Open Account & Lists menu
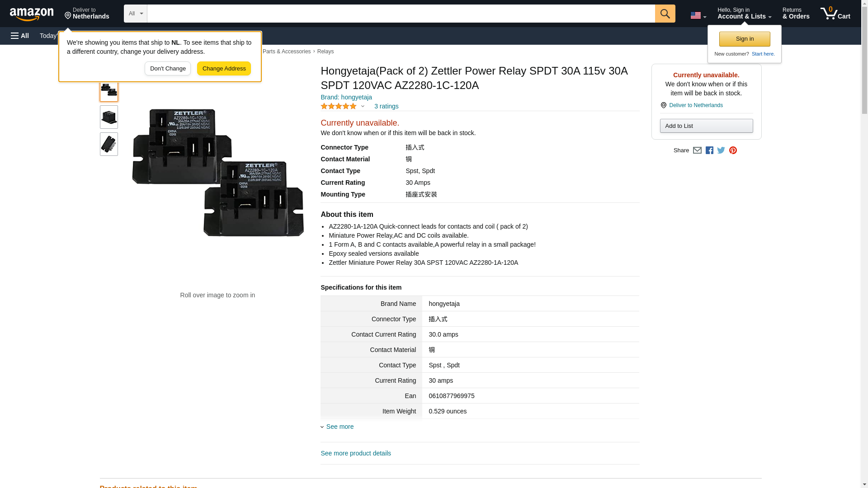868x488 pixels. coord(744,14)
